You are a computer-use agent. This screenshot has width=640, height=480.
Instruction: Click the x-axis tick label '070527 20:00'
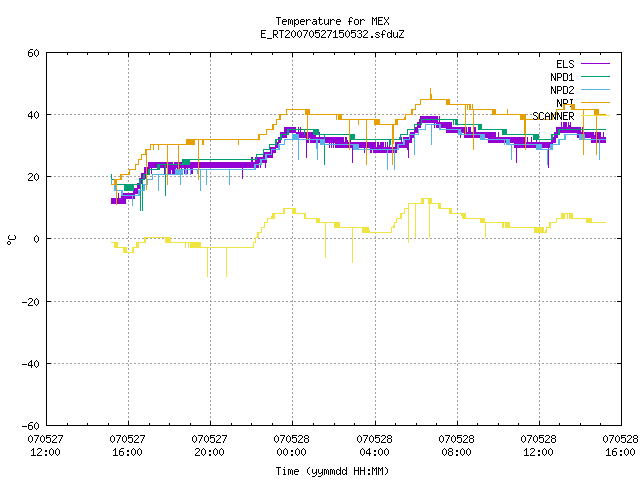pyautogui.click(x=209, y=446)
